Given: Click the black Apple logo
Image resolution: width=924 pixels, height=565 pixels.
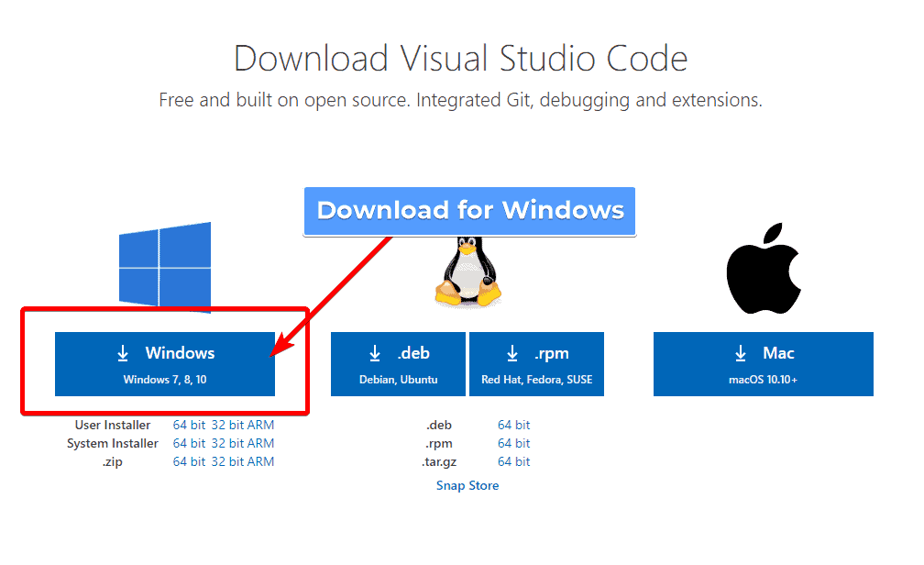Looking at the screenshot, I should (x=763, y=269).
